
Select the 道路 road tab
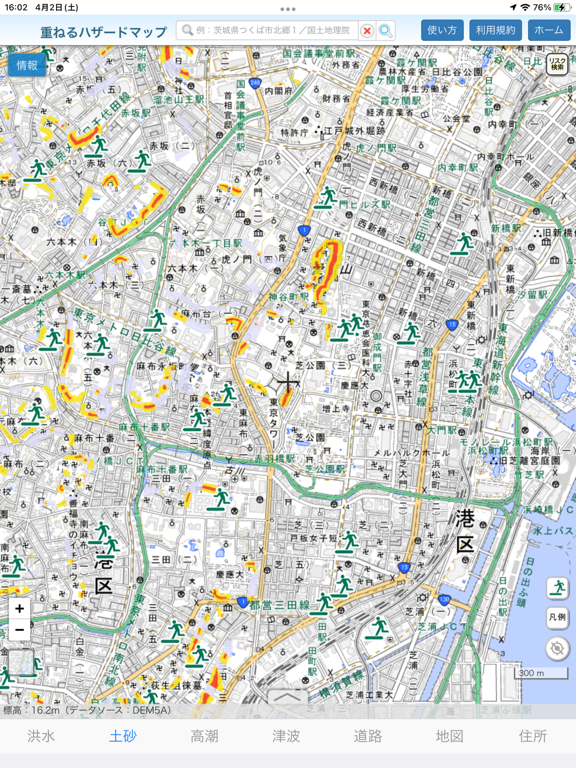368,736
